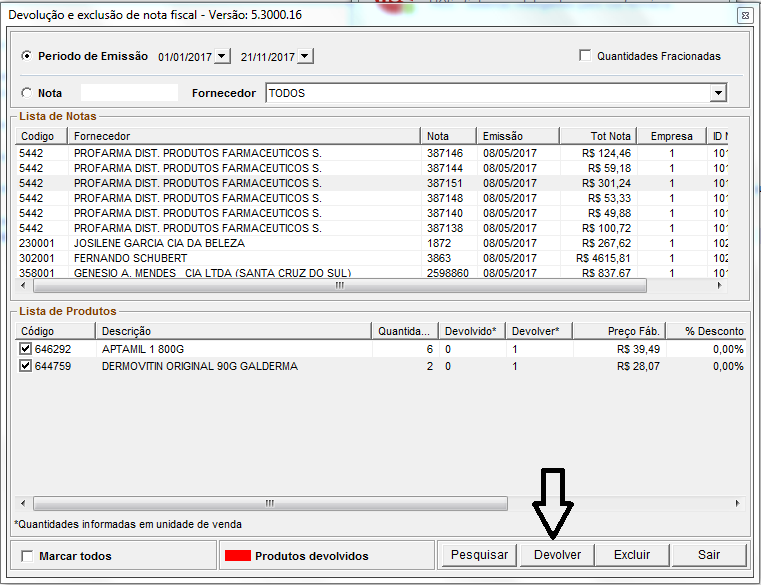Screen dimensions: 761x585
Task: Click the Lista de Notas horizontal scrollbar
Action: 340,285
